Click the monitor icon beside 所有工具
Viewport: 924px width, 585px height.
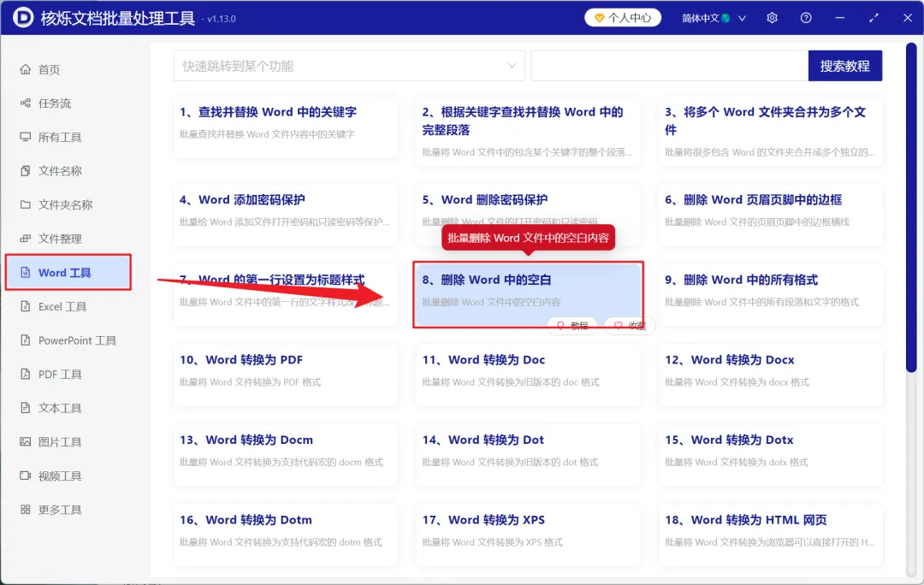(x=26, y=137)
